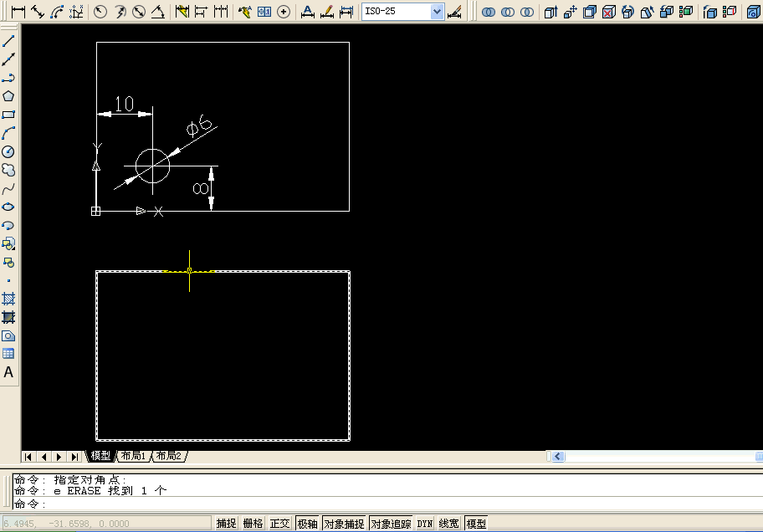Open the Dimension Style manager icon
The image size is (763, 532).
pos(454,12)
